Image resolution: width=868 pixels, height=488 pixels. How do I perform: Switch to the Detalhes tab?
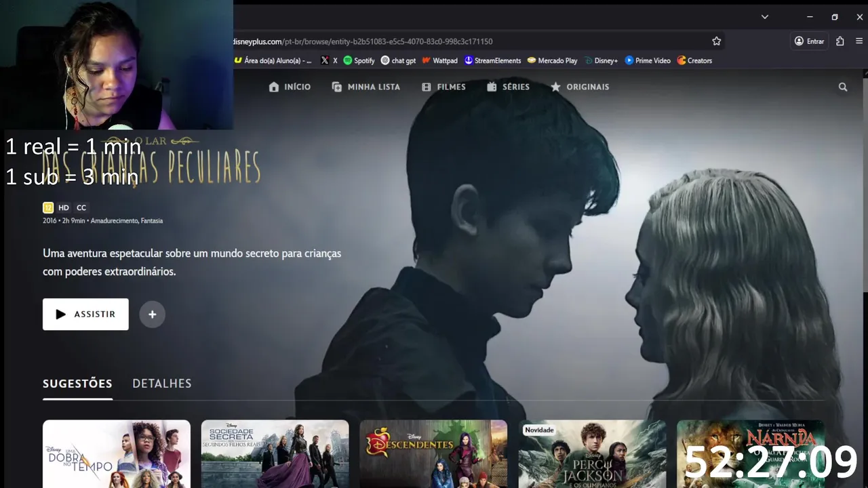coord(162,384)
